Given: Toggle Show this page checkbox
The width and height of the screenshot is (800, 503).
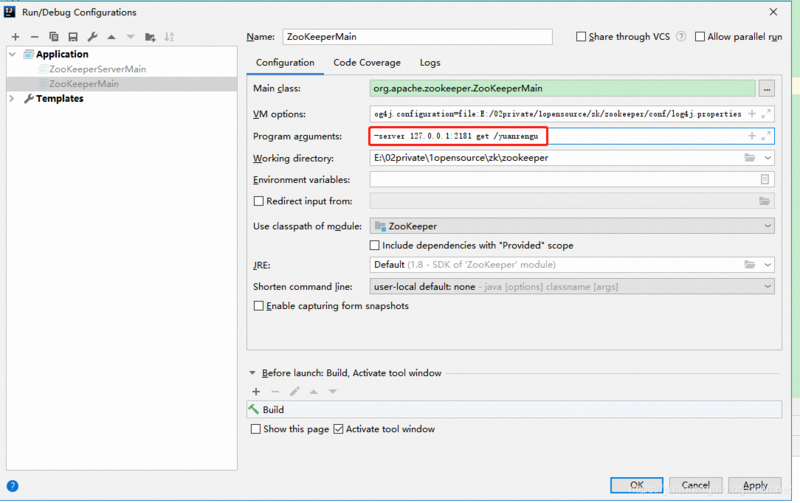Looking at the screenshot, I should (256, 429).
